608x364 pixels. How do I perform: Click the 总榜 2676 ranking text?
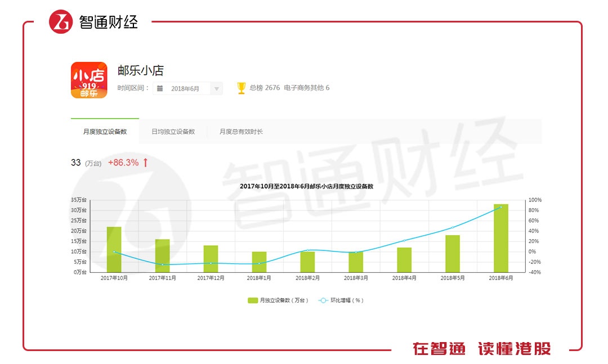(265, 88)
